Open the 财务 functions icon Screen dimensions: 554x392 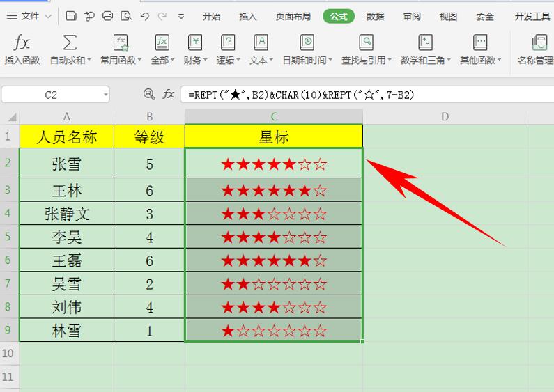click(x=195, y=42)
